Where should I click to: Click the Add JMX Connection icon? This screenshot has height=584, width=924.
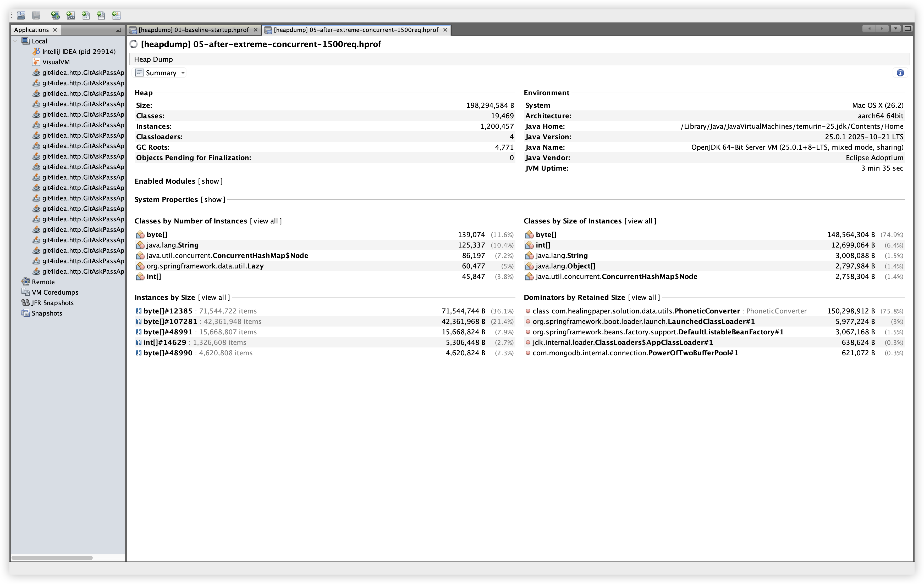71,15
